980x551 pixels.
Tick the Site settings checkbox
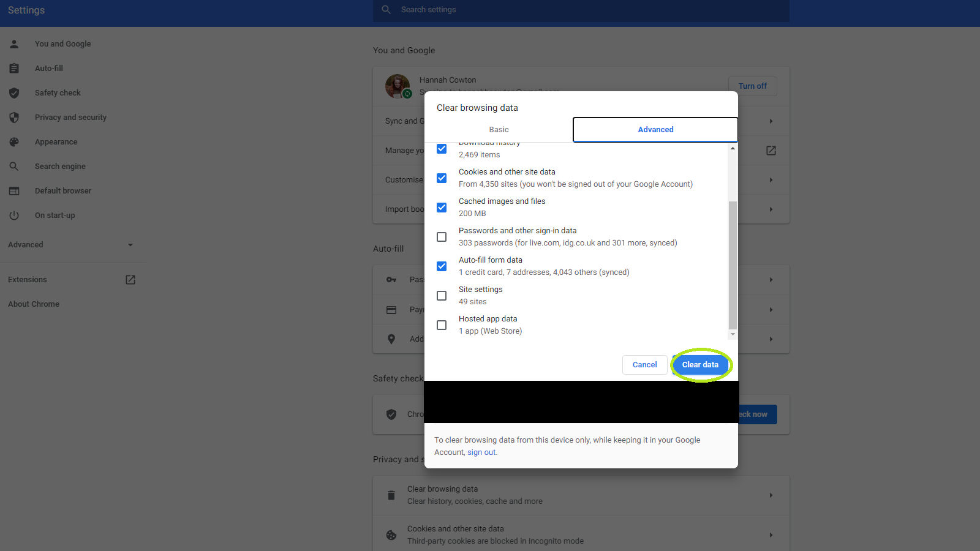pyautogui.click(x=442, y=296)
